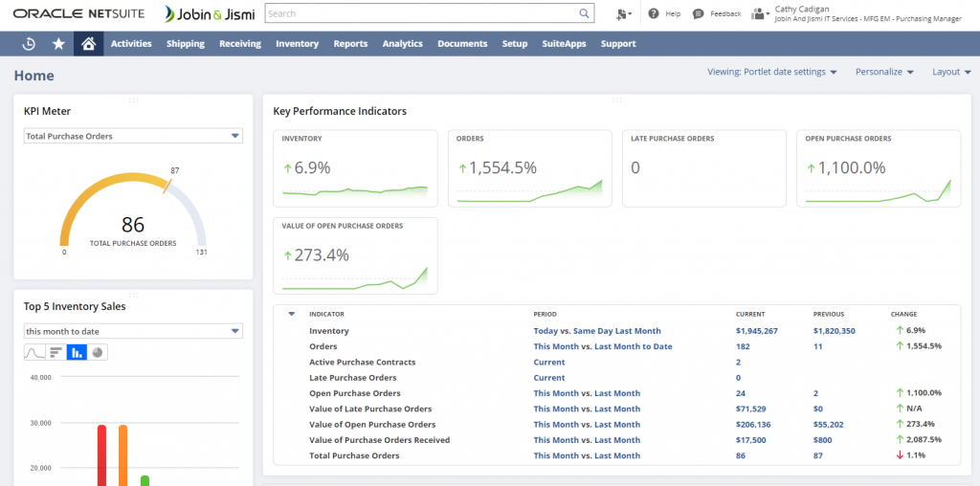Collapse the Indicator table triangle expander
The width and height of the screenshot is (980, 486).
[292, 314]
